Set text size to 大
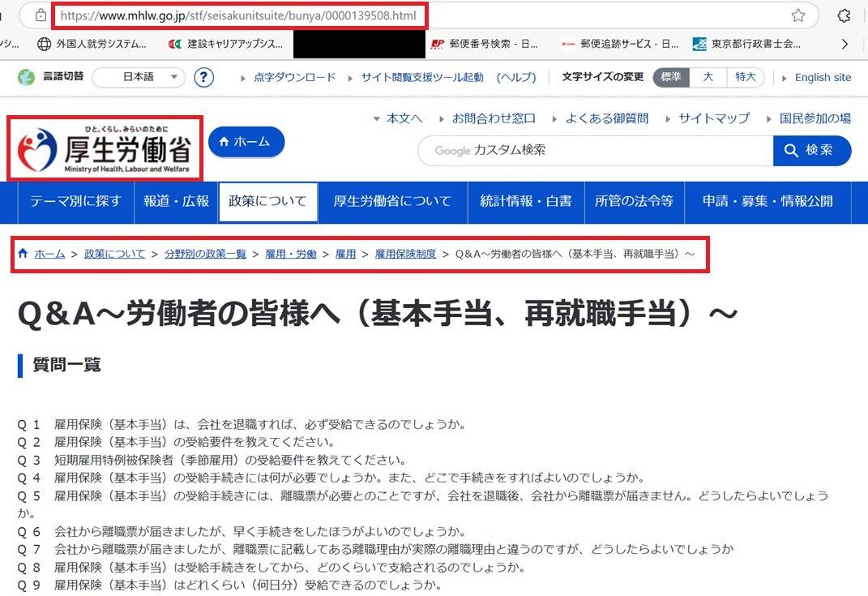Screen dimensions: 868x596 tap(708, 77)
